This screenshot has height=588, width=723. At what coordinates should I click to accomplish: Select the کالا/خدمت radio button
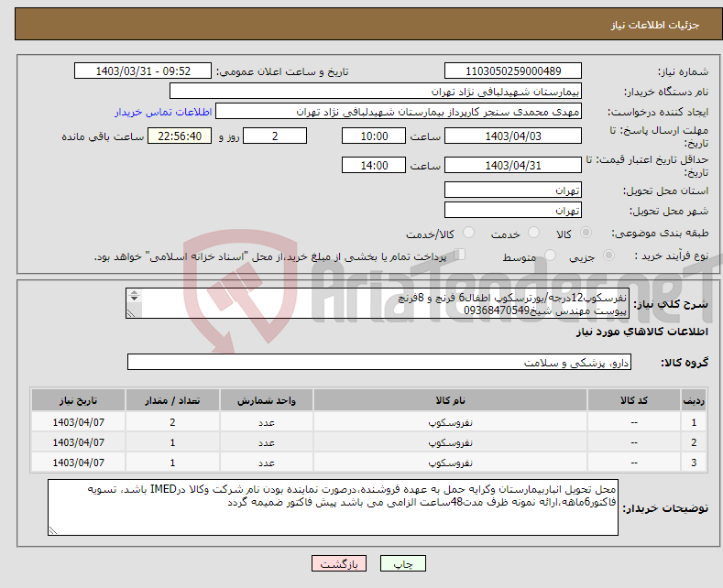[468, 233]
